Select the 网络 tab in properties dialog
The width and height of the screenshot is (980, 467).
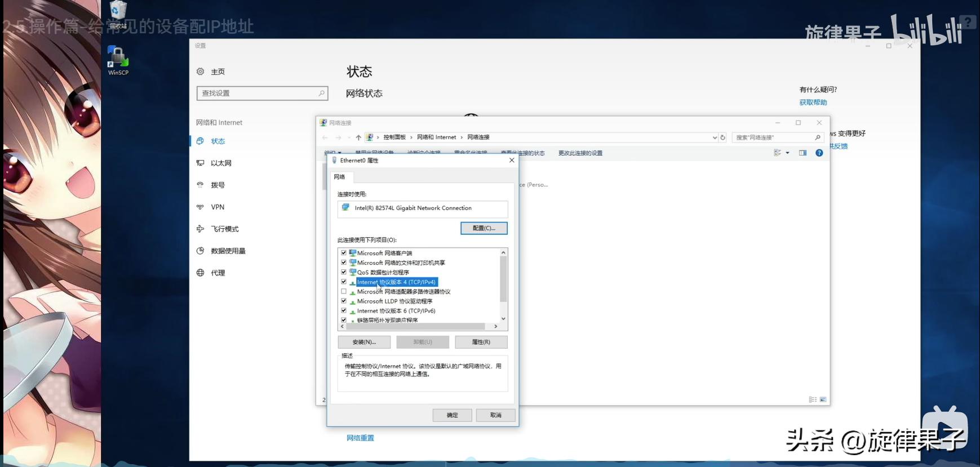[339, 177]
